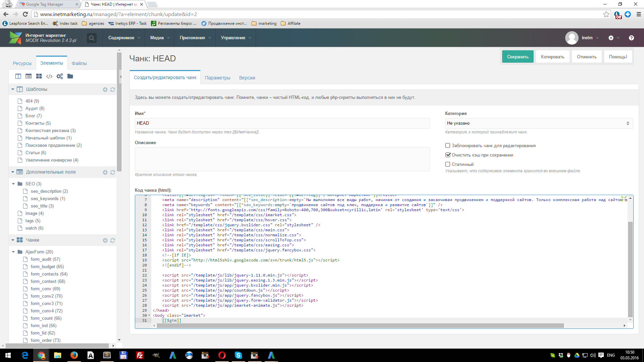
Task: Open the Index task bookmark
Action: tap(65, 23)
